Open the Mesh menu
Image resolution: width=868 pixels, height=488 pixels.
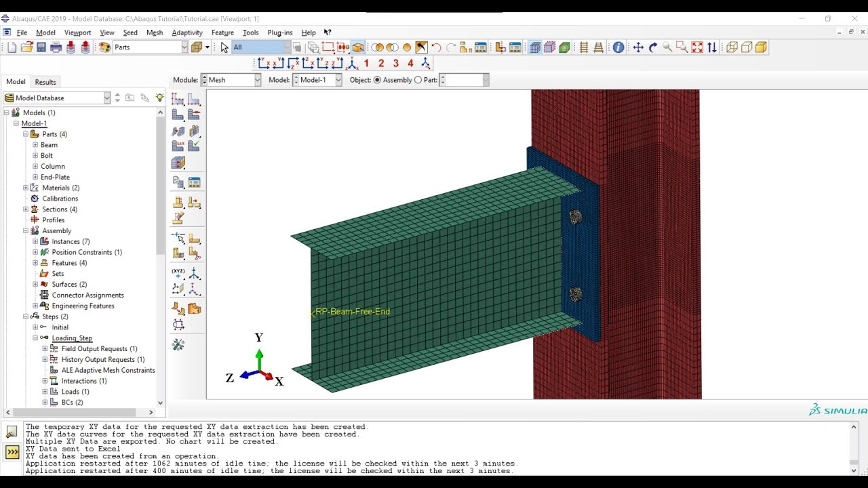coord(155,33)
